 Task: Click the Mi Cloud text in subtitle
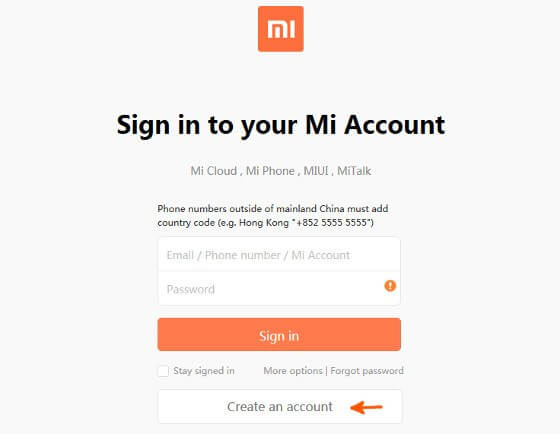(214, 171)
